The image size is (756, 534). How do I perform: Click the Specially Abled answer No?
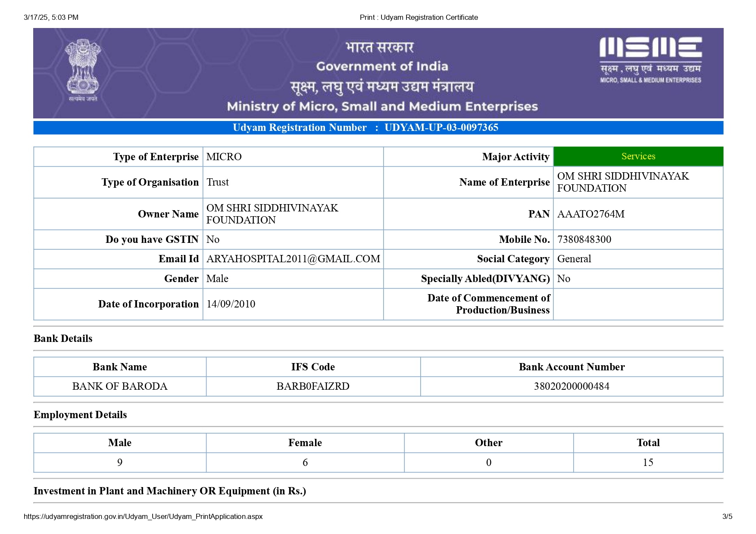pos(564,279)
